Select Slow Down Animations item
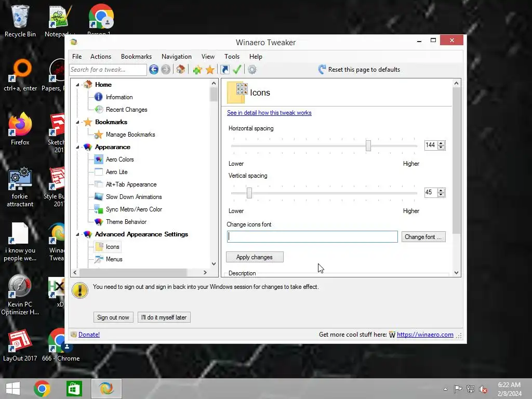This screenshot has height=399, width=532. [134, 197]
